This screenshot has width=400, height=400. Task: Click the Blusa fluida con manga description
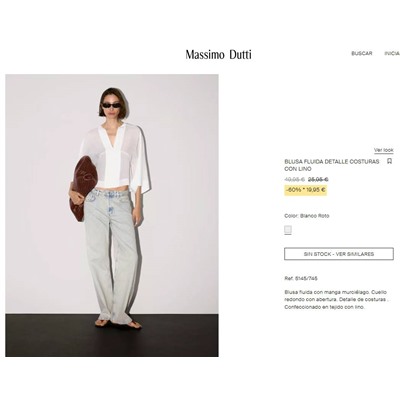pos(336,299)
